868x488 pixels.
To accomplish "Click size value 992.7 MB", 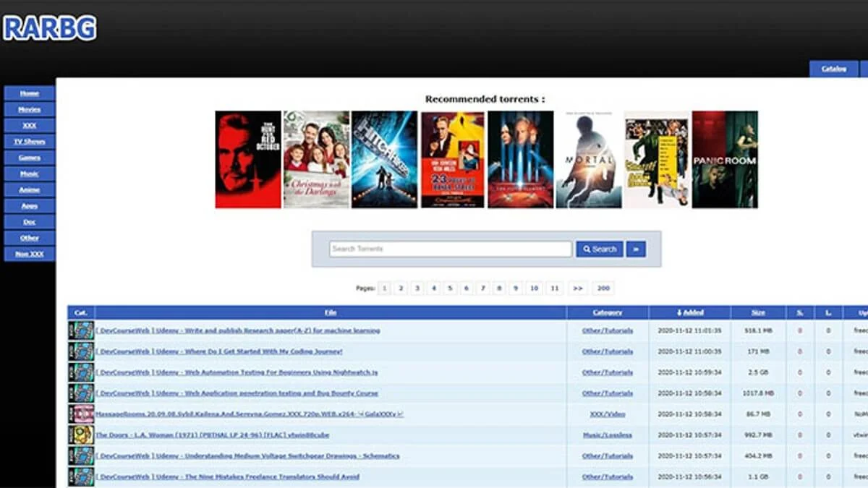I will [758, 435].
